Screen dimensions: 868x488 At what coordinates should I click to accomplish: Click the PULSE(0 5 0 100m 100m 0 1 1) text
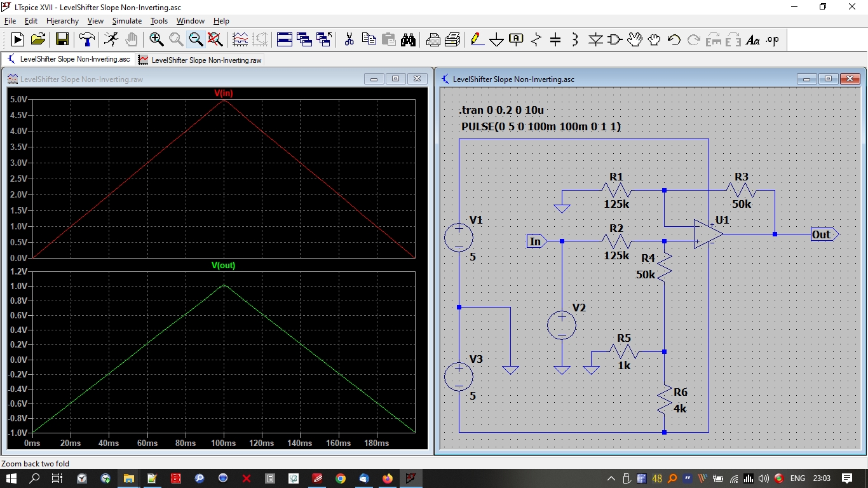click(541, 126)
